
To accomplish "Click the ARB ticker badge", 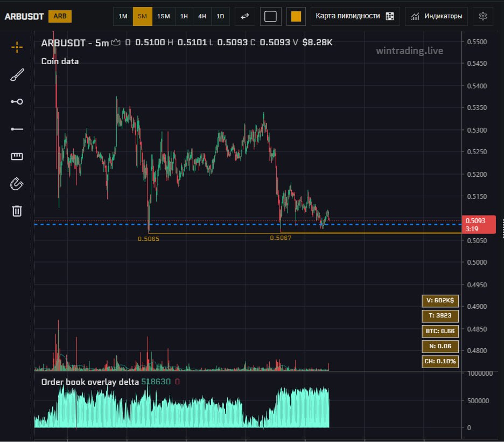I will coord(60,16).
